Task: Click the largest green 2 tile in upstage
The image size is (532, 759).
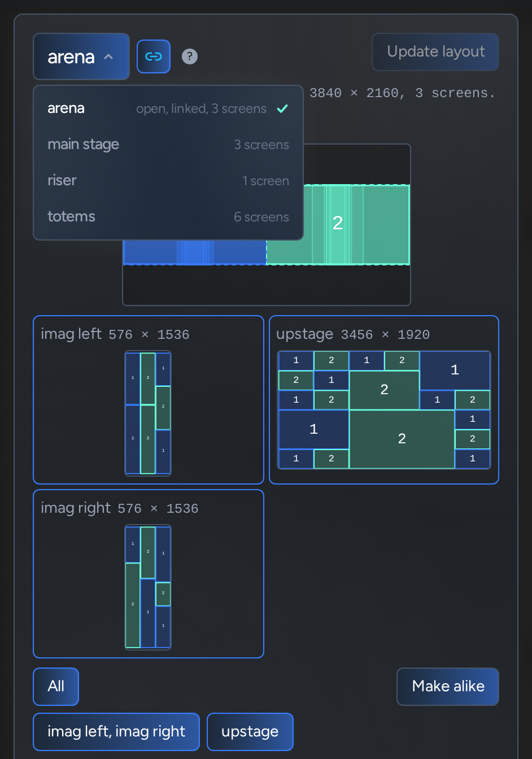Action: 402,439
